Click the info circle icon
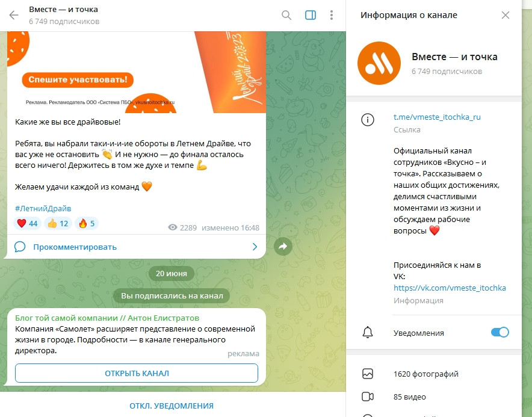This screenshot has width=532, height=417. coord(368,120)
